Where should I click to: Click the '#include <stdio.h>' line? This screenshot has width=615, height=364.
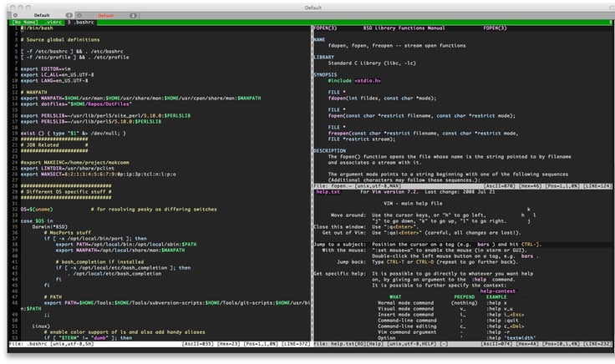point(354,81)
